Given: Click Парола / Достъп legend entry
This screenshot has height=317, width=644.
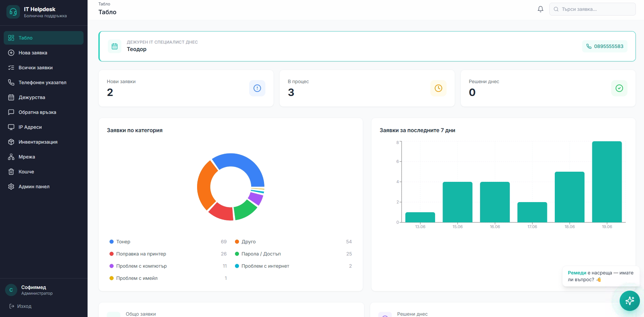Looking at the screenshot, I should point(293,254).
